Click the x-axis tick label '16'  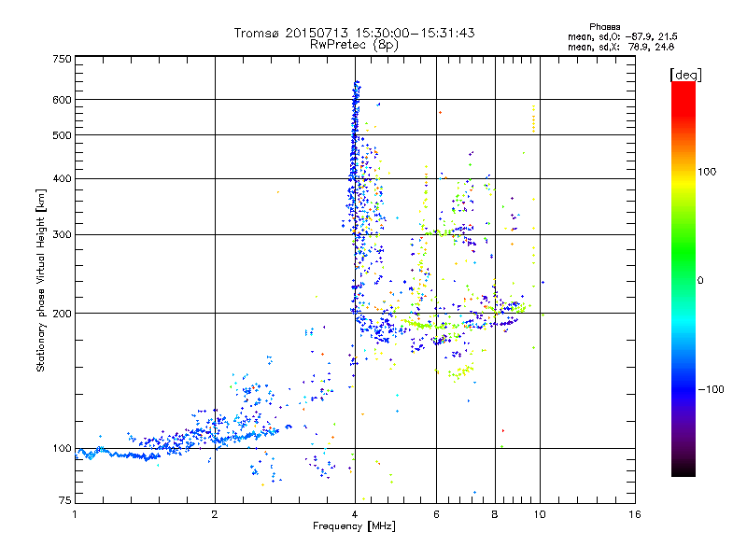[x=635, y=514]
